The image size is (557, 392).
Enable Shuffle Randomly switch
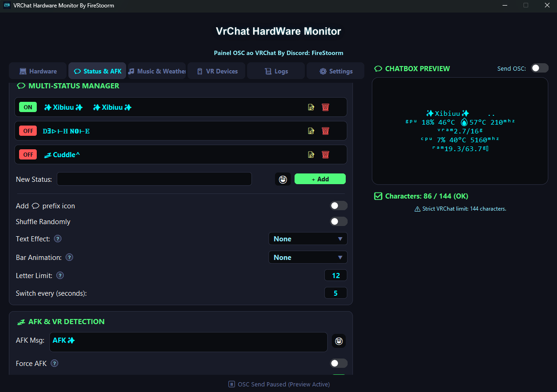tap(339, 221)
